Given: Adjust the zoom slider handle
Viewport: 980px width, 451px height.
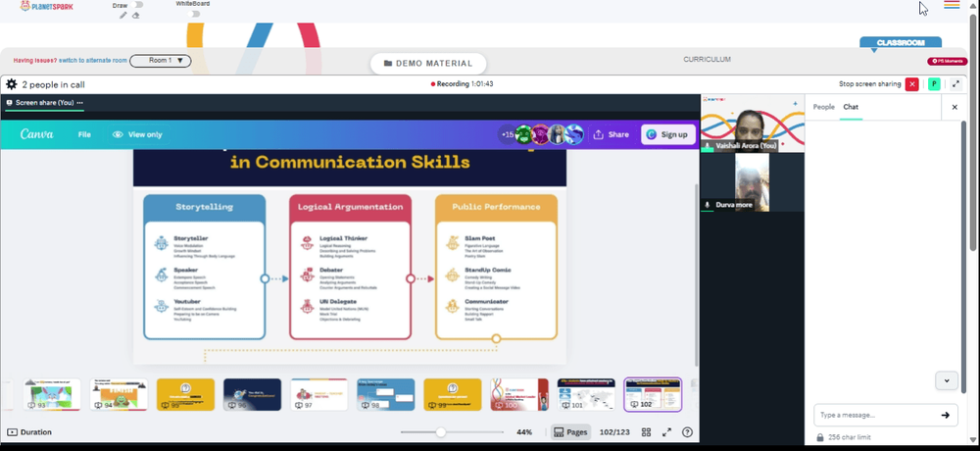Looking at the screenshot, I should (x=441, y=432).
